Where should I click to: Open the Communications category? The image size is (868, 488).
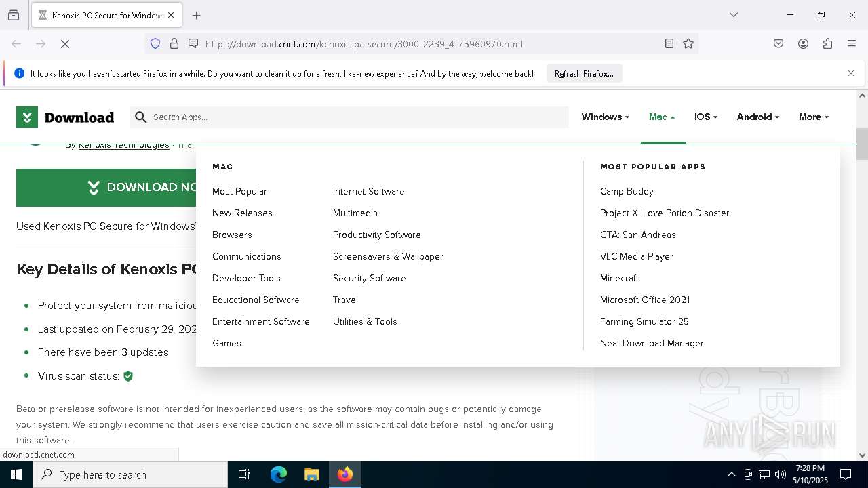pos(246,256)
